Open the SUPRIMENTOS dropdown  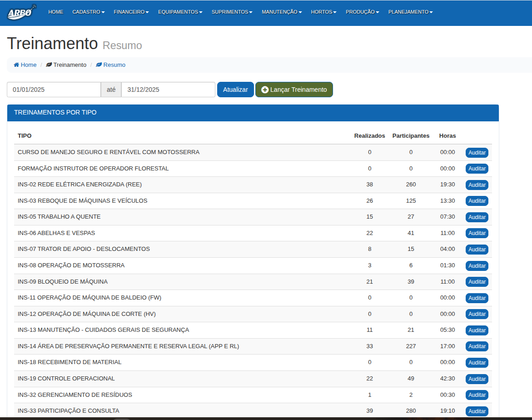click(232, 12)
